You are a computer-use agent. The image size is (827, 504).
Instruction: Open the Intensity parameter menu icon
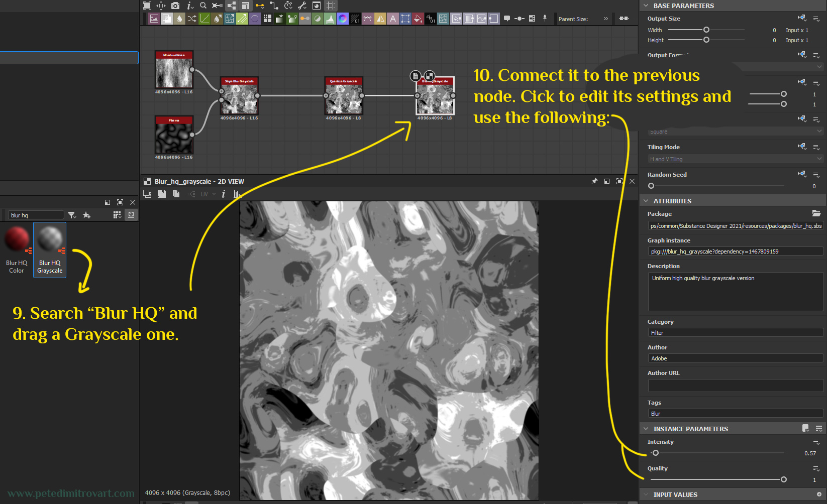click(816, 442)
